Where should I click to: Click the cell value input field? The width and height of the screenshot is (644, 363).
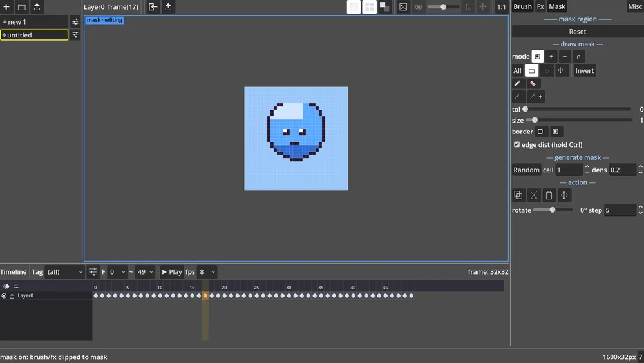569,170
